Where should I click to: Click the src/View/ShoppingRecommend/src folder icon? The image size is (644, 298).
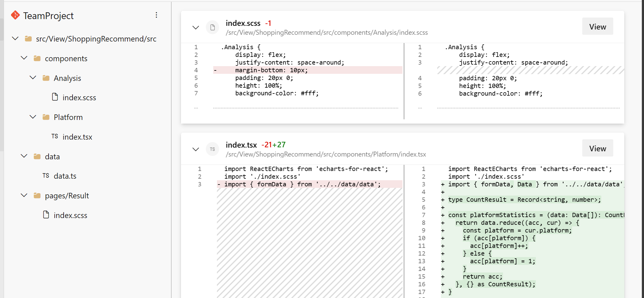(28, 39)
